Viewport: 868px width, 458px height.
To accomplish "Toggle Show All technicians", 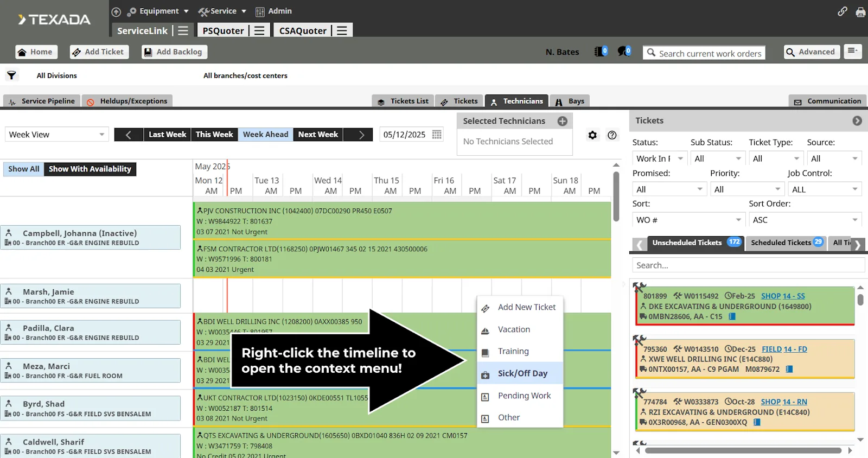I will click(x=23, y=169).
